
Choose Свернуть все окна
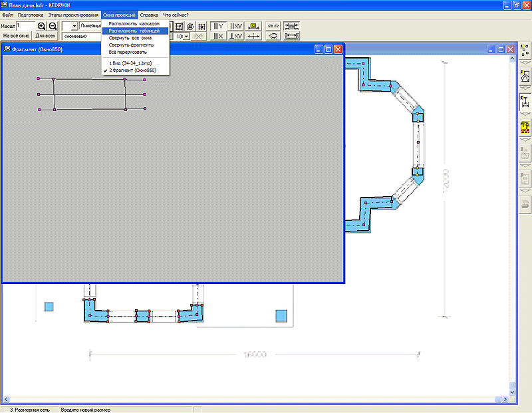pos(135,38)
